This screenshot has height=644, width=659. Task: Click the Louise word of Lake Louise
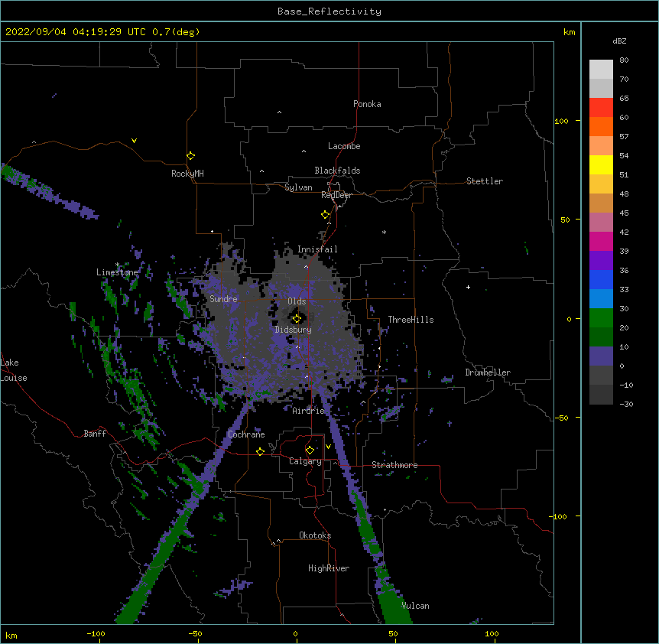[x=14, y=378]
